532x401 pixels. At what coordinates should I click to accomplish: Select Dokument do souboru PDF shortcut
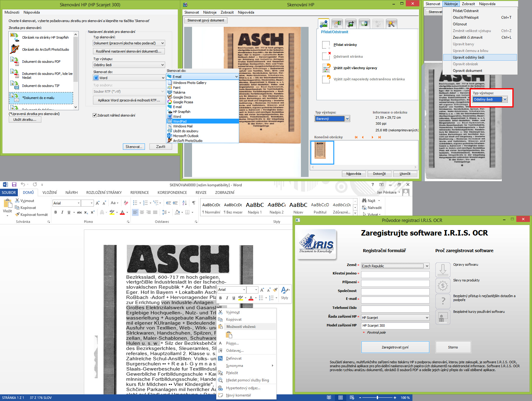tap(41, 62)
